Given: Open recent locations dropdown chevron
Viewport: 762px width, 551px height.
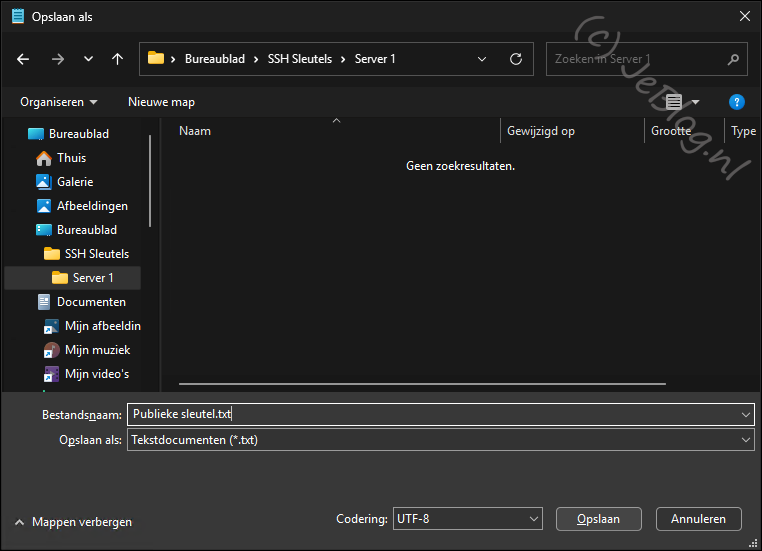Looking at the screenshot, I should (x=88, y=59).
